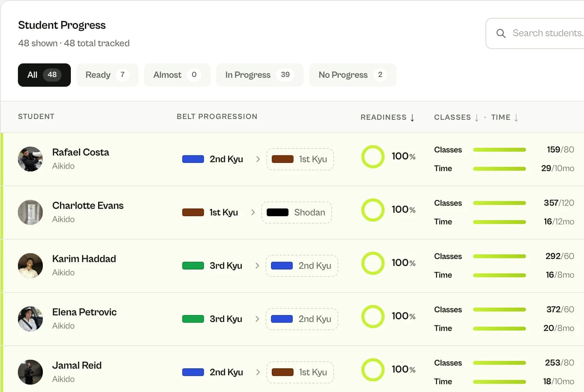Viewport: 584px width, 392px height.
Task: Click the name Elena Petrovic
Action: tap(84, 312)
